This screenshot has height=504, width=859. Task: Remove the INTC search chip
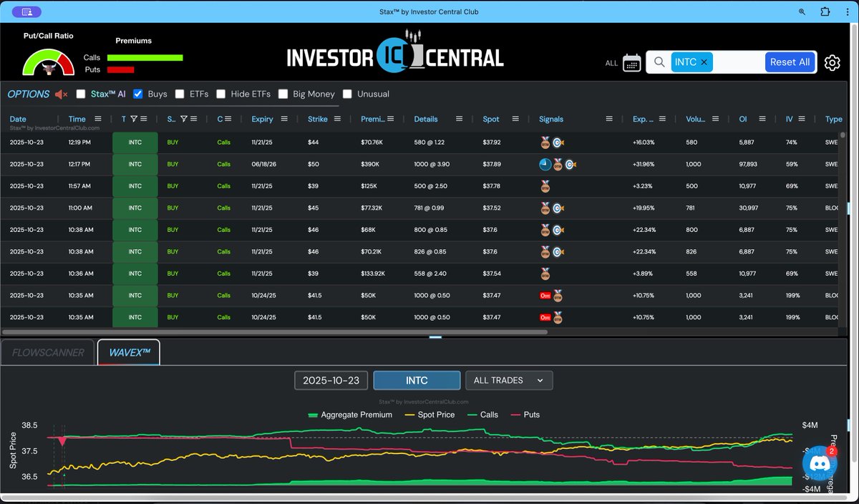point(704,62)
